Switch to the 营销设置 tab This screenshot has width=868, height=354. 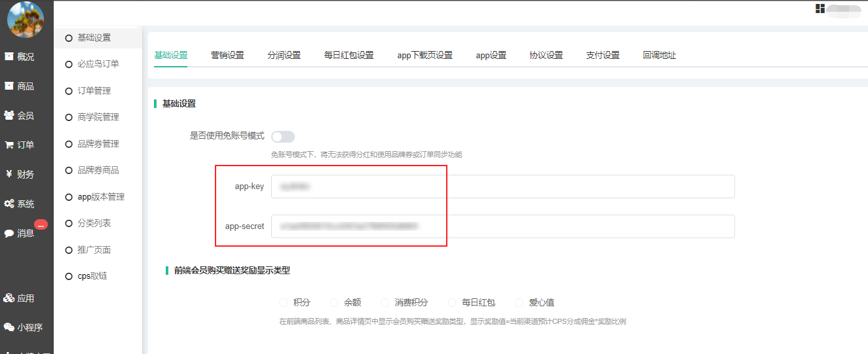click(x=227, y=55)
